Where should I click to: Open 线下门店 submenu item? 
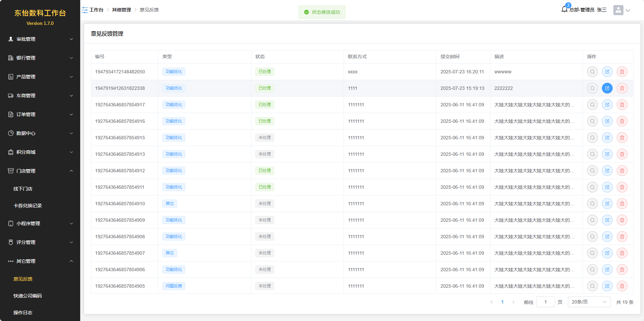23,189
